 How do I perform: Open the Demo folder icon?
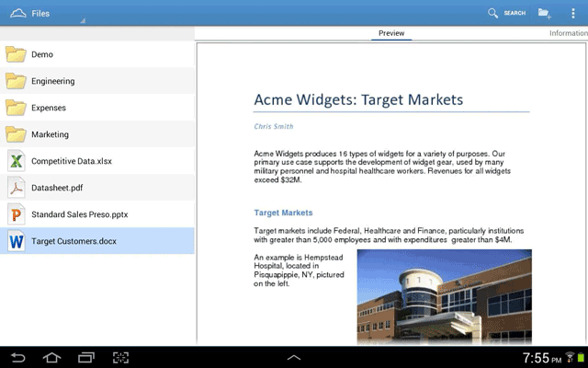click(16, 54)
